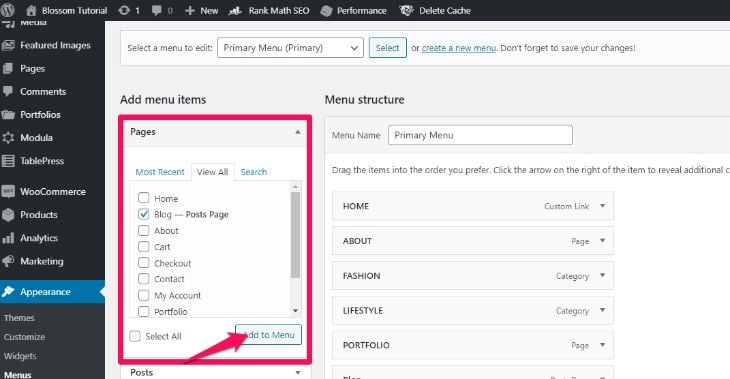
Task: Open the Blossom Tutorial site home icon
Action: click(x=31, y=10)
